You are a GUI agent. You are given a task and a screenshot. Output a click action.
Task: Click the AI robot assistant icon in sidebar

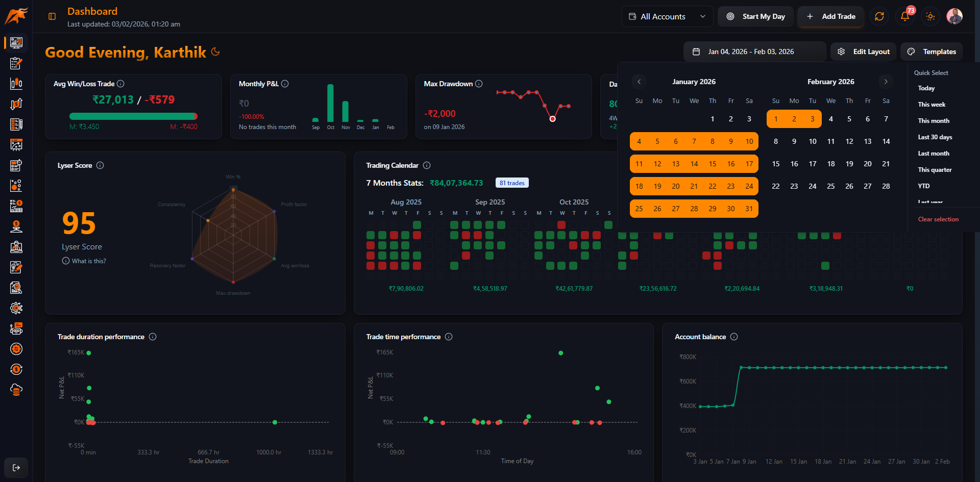pyautogui.click(x=16, y=328)
